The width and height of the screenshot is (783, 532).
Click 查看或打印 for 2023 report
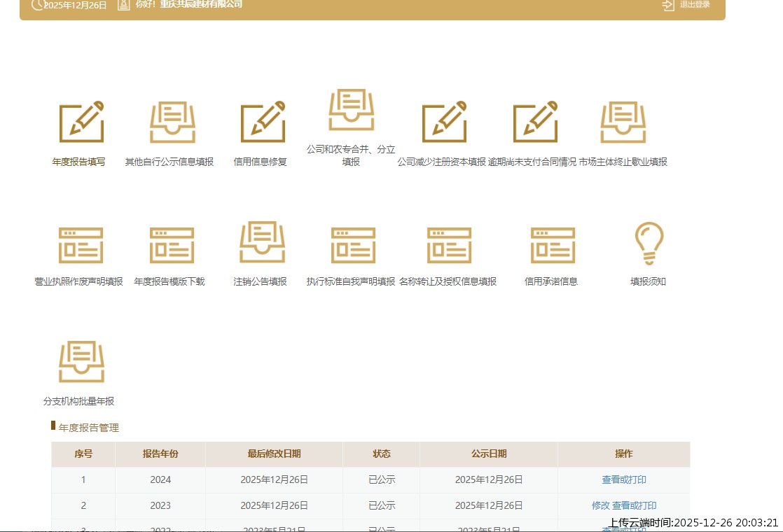tap(635, 505)
